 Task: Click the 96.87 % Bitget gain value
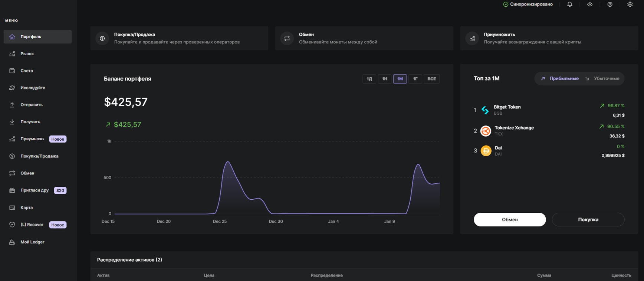616,106
